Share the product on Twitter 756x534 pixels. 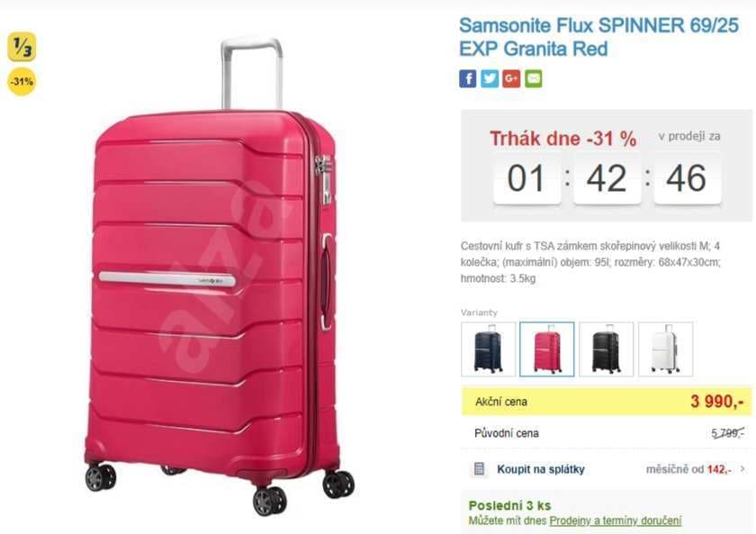point(488,78)
